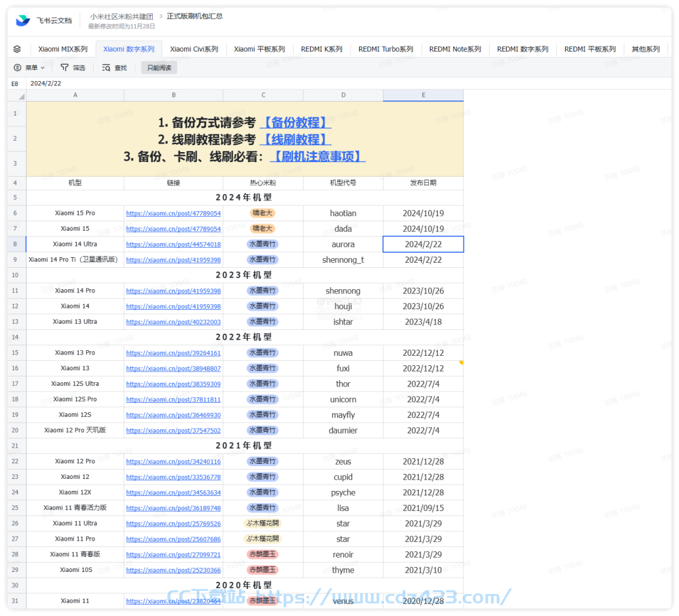The image size is (679, 616).
Task: Open the Xiaomi 11 Ultra link 25769526
Action: tap(174, 524)
